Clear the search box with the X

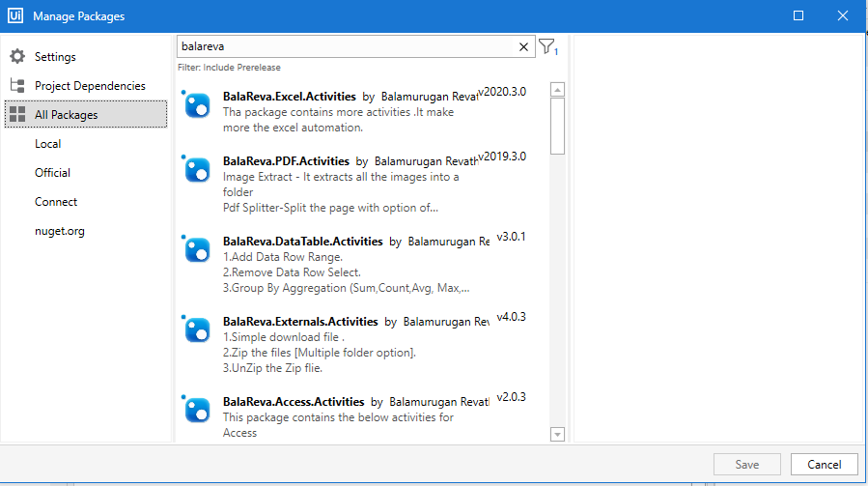pos(523,47)
